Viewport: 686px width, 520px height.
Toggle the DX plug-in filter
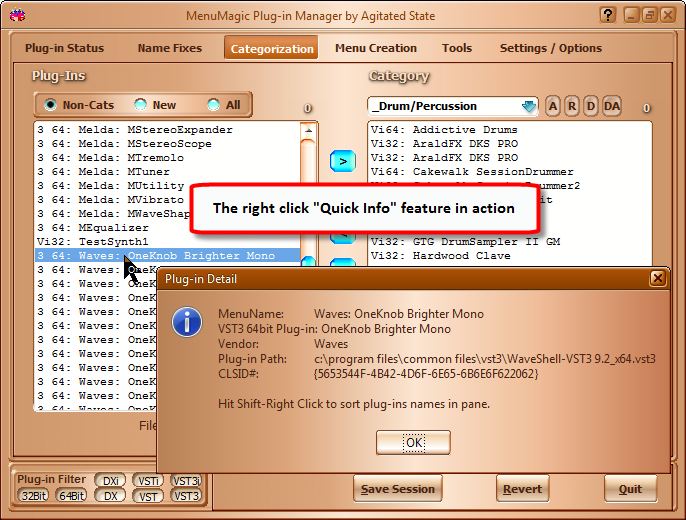click(111, 496)
